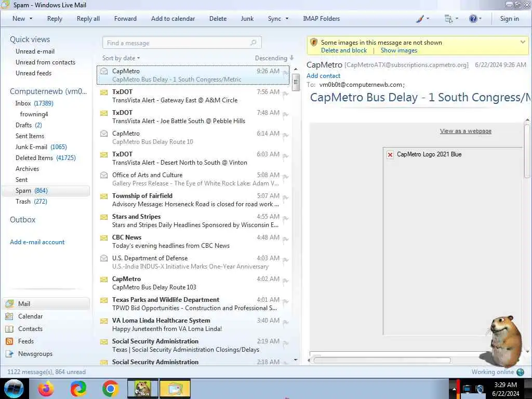The image size is (532, 399).
Task: Show hidden tray icons arrow
Action: 454,389
